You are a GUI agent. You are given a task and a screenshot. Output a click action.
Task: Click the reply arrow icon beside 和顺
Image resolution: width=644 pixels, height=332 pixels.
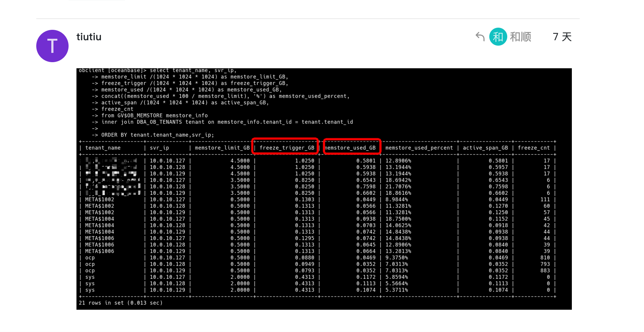[x=480, y=37]
